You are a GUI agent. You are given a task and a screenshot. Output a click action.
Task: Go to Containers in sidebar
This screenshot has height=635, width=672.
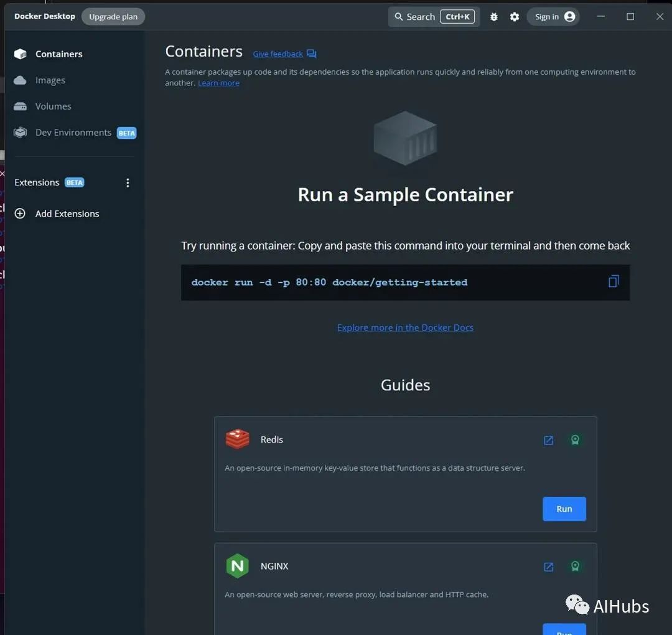pyautogui.click(x=58, y=54)
